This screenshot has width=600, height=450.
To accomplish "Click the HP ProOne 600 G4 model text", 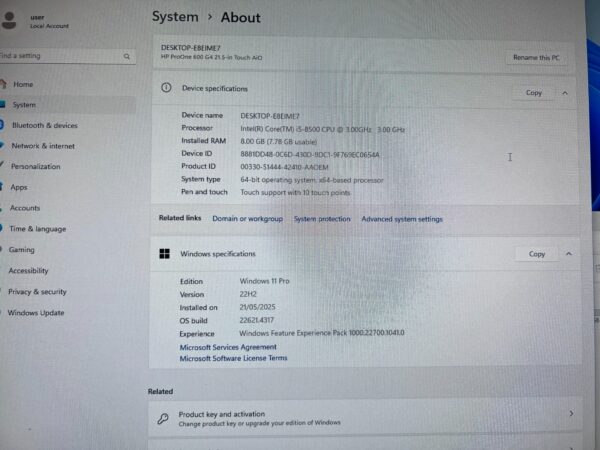I will point(211,57).
